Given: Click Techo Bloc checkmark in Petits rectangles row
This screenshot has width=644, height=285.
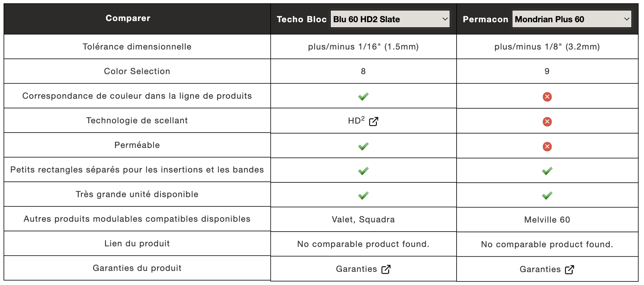Looking at the screenshot, I should 363,171.
